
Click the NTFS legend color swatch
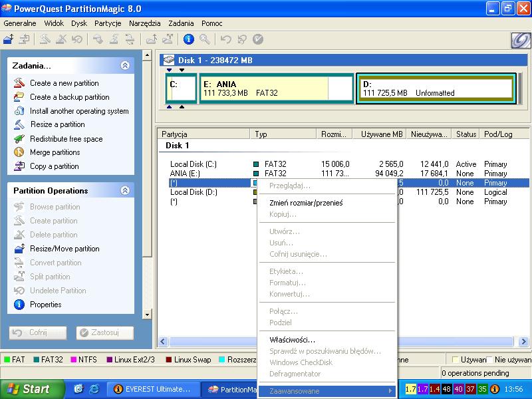click(73, 360)
